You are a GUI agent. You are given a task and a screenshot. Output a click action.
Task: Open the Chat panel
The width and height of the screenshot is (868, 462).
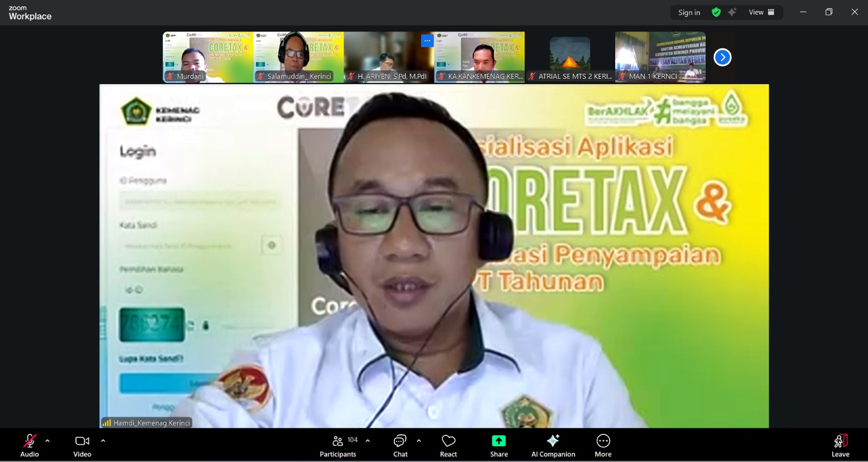click(x=400, y=445)
